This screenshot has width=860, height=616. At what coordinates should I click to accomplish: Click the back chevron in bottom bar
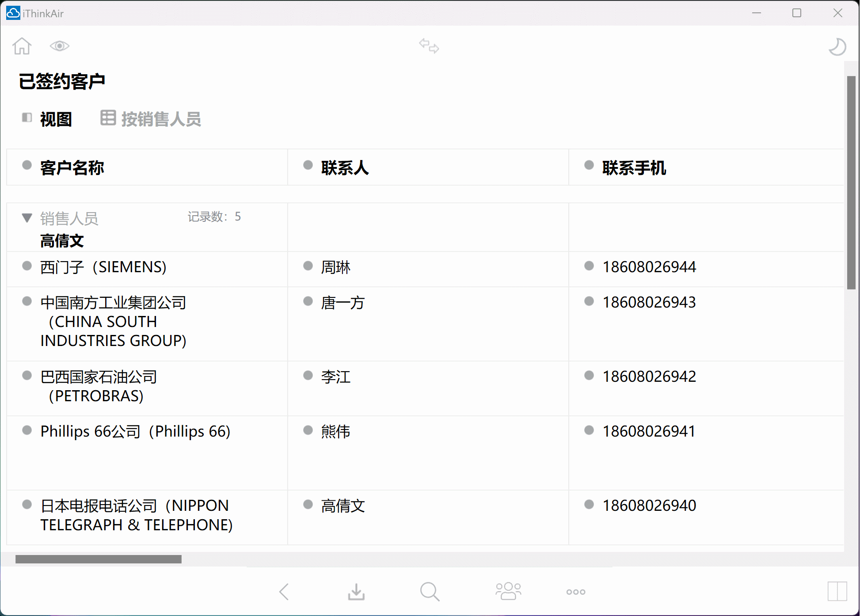(284, 592)
